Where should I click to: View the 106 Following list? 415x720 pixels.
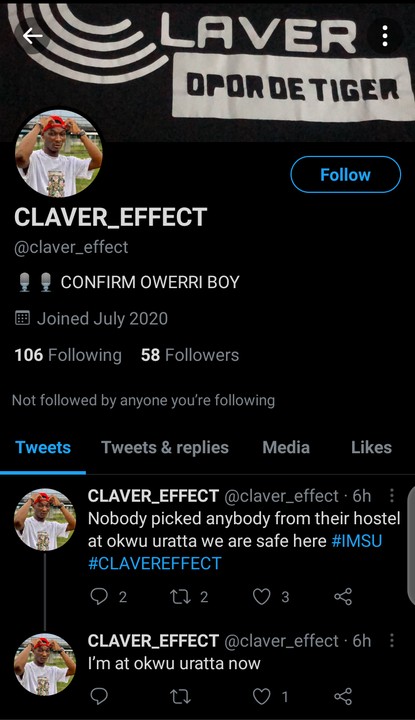(68, 355)
